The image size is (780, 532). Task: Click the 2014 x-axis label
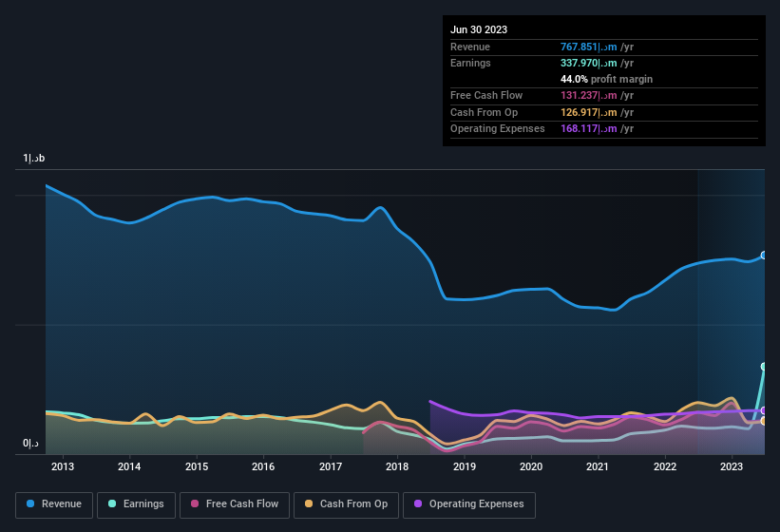[129, 466]
